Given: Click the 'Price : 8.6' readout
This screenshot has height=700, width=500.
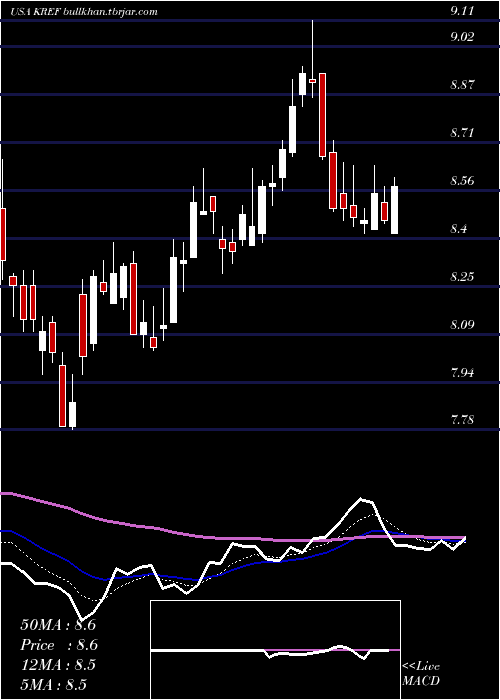Looking at the screenshot, I should click(x=59, y=645).
